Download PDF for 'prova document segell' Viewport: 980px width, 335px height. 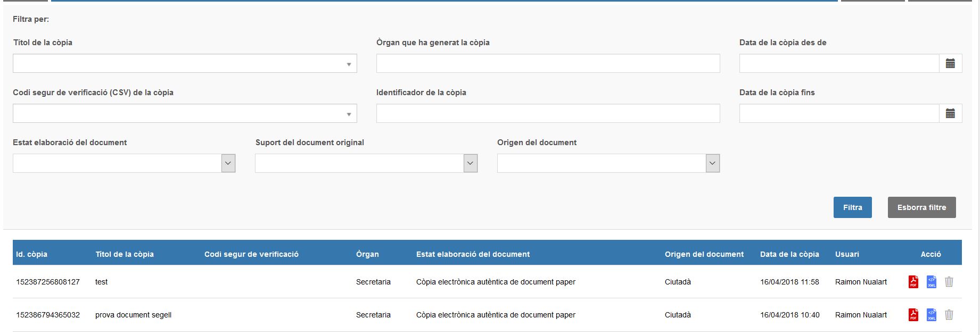[913, 315]
